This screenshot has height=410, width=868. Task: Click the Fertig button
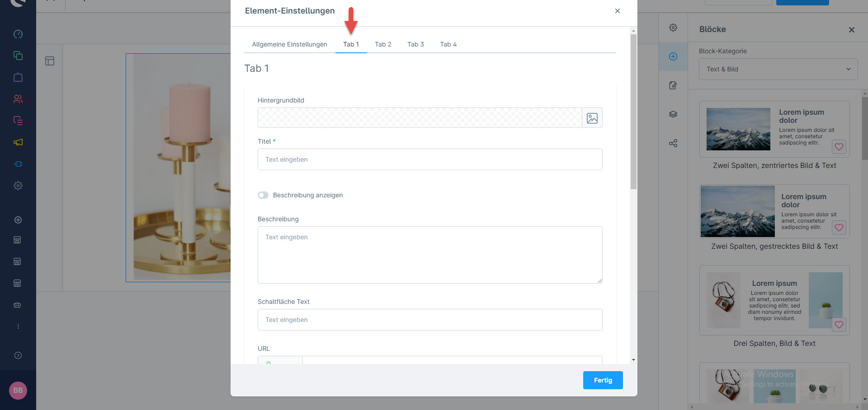coord(603,380)
